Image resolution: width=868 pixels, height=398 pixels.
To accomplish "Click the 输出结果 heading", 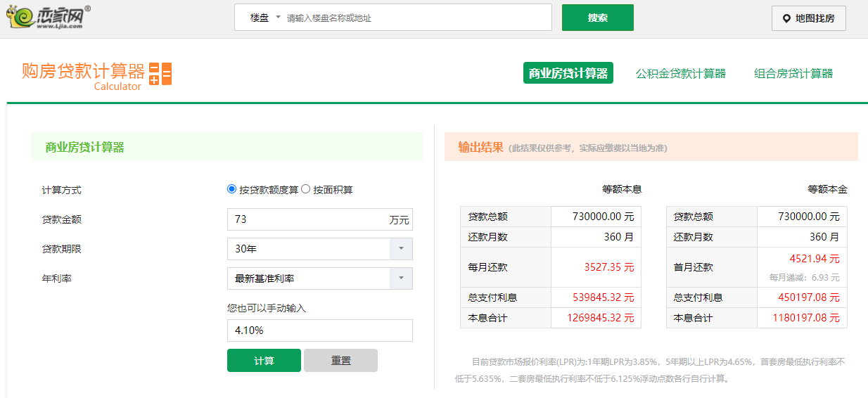I will click(x=480, y=147).
